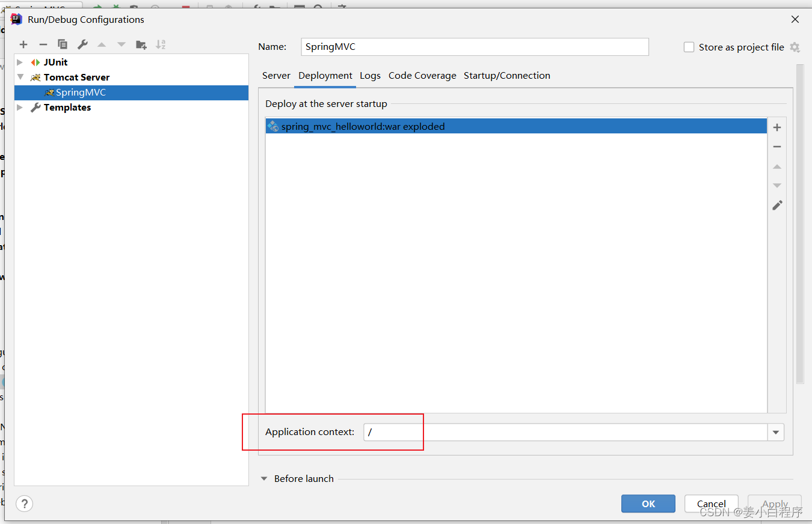The image size is (812, 524).
Task: Click the artifact icon beside spring_mvc_helloworld
Action: (273, 126)
